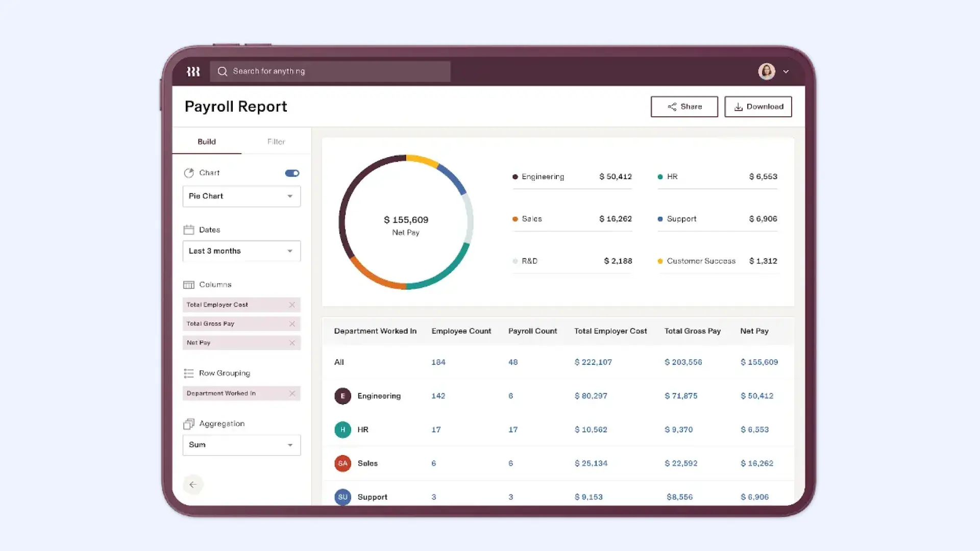Remove Department Worked In row grouping
This screenshot has height=551, width=980.
tap(292, 393)
